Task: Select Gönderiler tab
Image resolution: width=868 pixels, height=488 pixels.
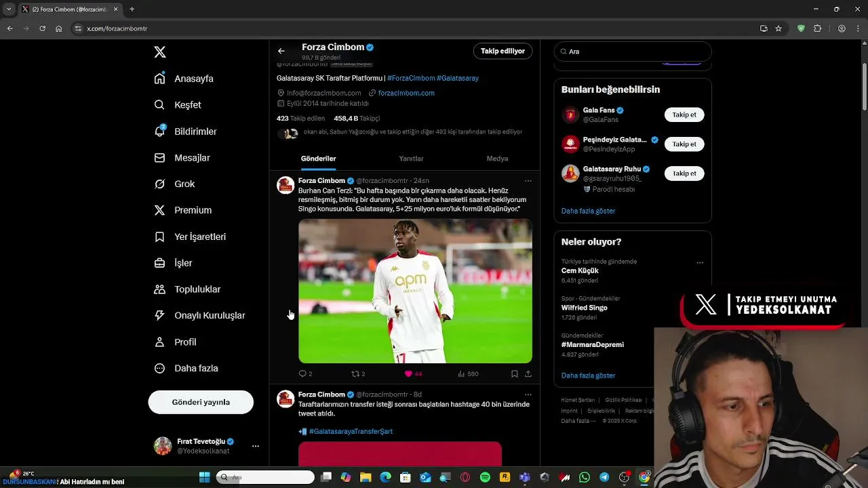Action: pyautogui.click(x=319, y=159)
